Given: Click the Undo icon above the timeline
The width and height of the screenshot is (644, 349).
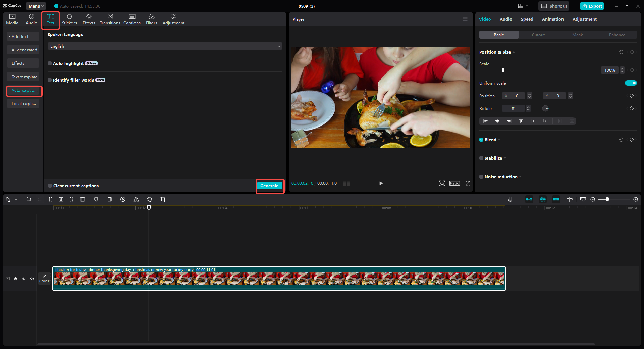Looking at the screenshot, I should [x=29, y=199].
